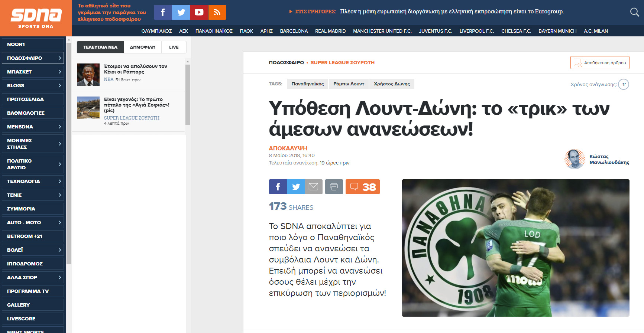Open NOOR1 in the sidebar
This screenshot has width=644, height=333.
33,44
